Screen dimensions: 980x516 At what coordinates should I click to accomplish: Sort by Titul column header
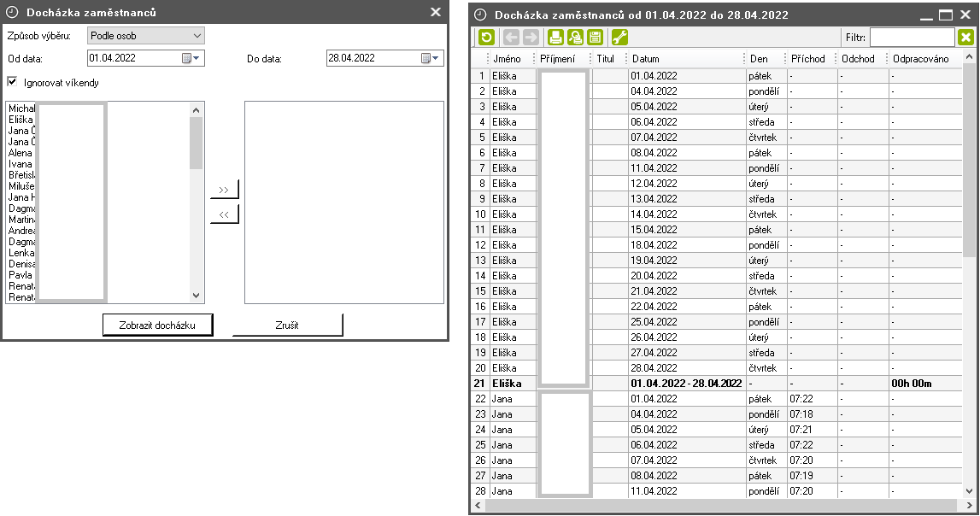pyautogui.click(x=606, y=59)
